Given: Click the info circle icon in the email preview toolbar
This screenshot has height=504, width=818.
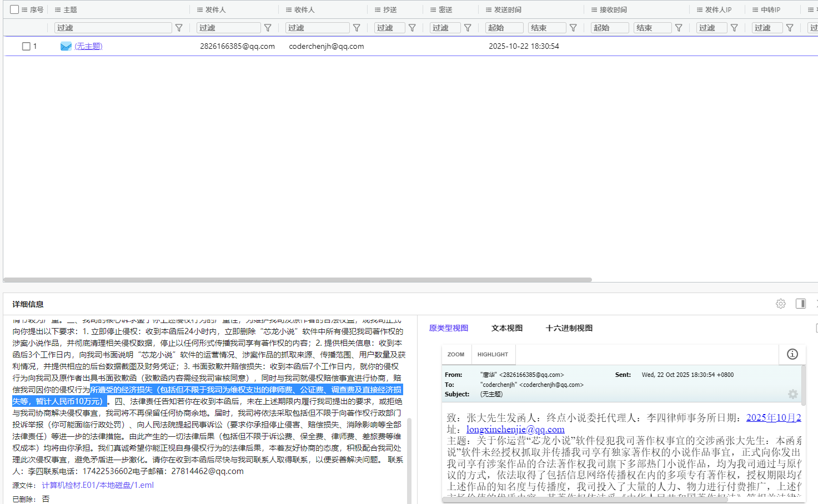Looking at the screenshot, I should (792, 354).
